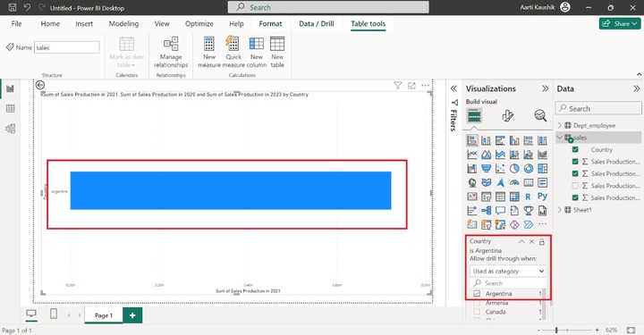
Task: Check Armenia in drill through filter
Action: click(x=477, y=303)
